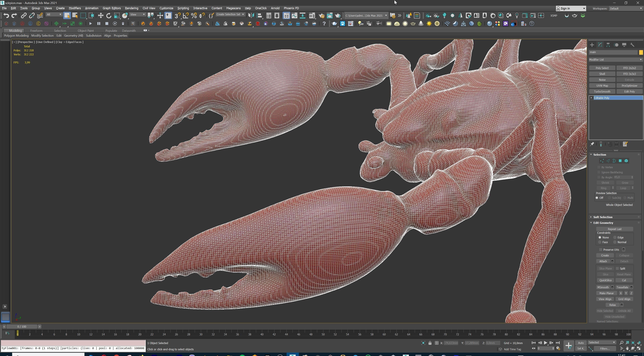644x356 pixels.
Task: Switch to the Motion panel icon
Action: (616, 45)
